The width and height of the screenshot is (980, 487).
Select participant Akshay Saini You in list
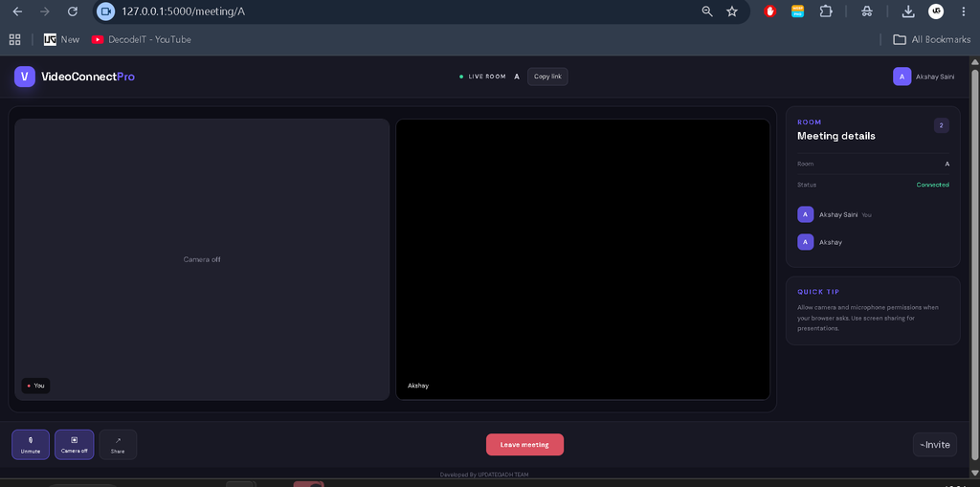point(873,214)
